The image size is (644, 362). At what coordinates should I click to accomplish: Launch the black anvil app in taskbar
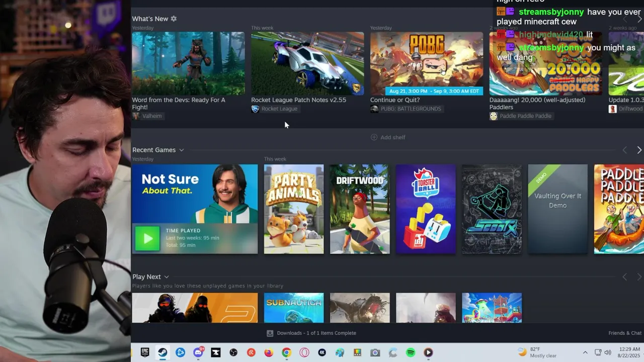216,352
